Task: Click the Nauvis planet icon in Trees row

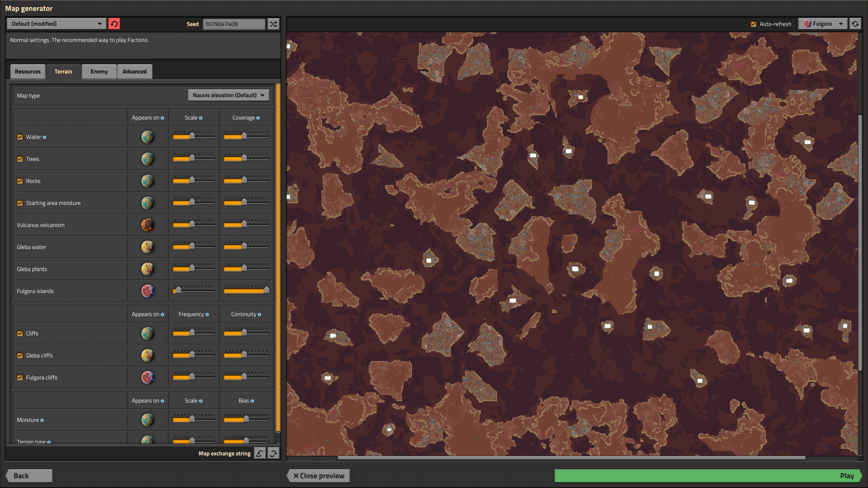Action: click(147, 159)
